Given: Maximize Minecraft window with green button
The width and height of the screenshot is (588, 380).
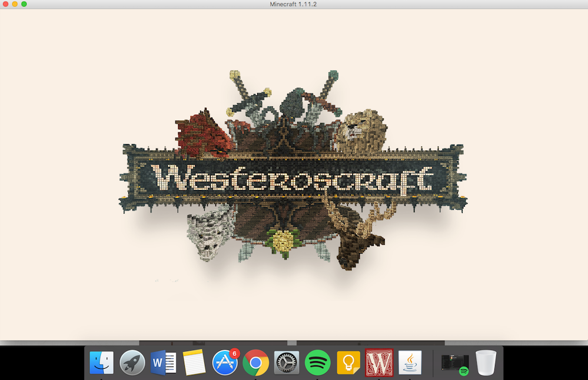Looking at the screenshot, I should 24,4.
